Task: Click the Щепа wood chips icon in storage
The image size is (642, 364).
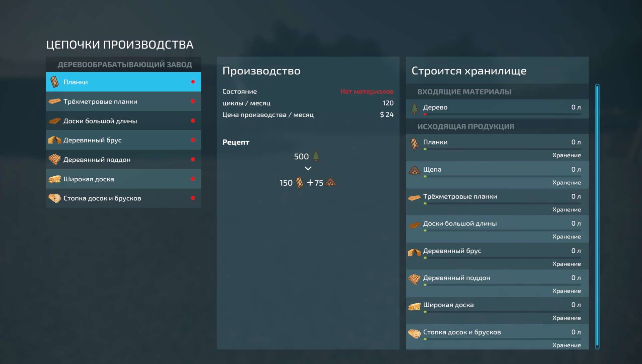Action: 414,171
